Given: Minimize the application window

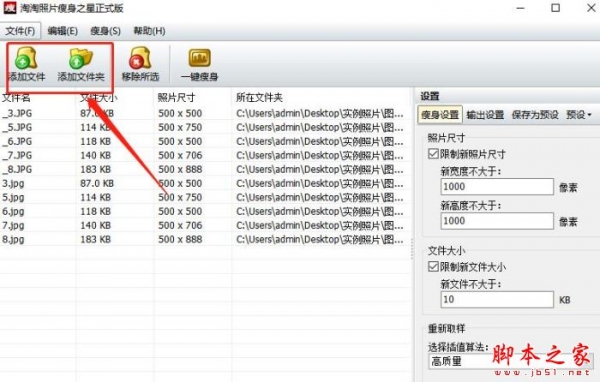Looking at the screenshot, I should tap(520, 8).
